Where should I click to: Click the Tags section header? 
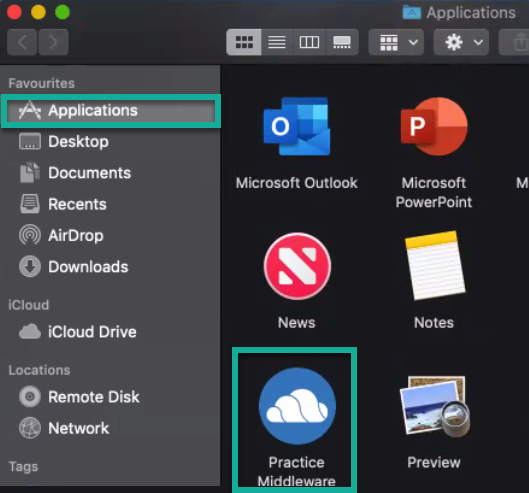[x=23, y=467]
